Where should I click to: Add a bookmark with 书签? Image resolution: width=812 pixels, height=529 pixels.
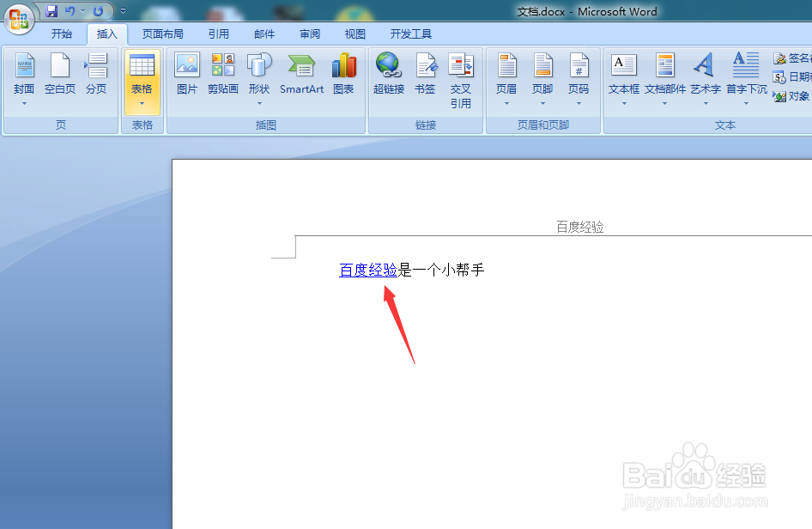[425, 74]
